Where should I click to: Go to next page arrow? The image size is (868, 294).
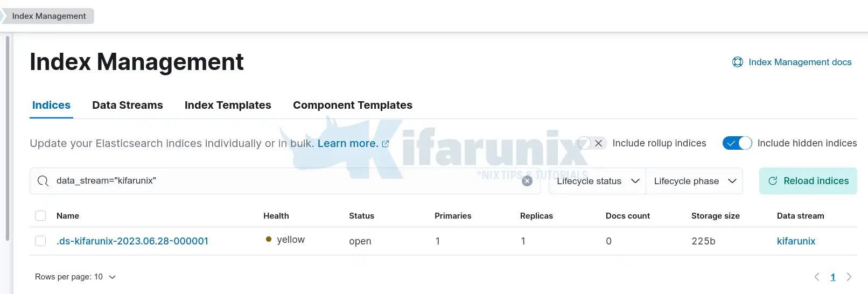pyautogui.click(x=849, y=277)
